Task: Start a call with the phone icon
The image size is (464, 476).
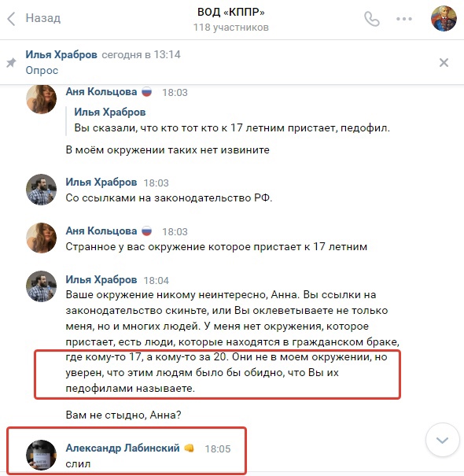Action: point(372,19)
